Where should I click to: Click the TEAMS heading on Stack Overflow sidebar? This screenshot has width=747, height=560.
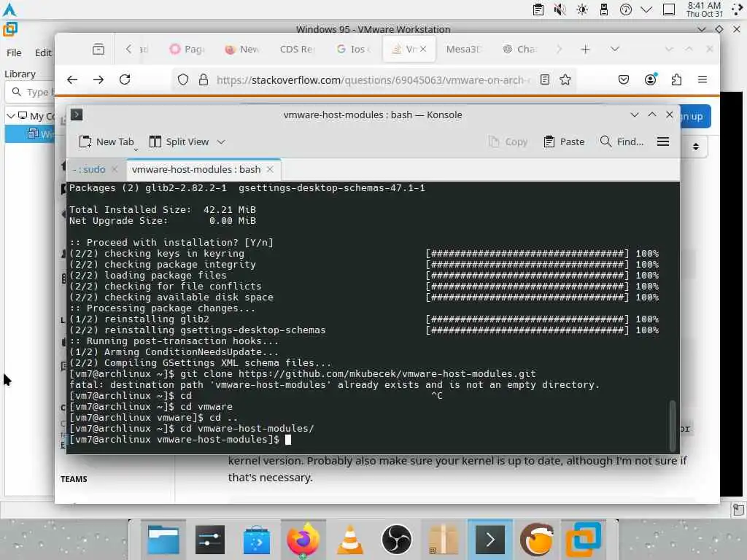click(74, 479)
